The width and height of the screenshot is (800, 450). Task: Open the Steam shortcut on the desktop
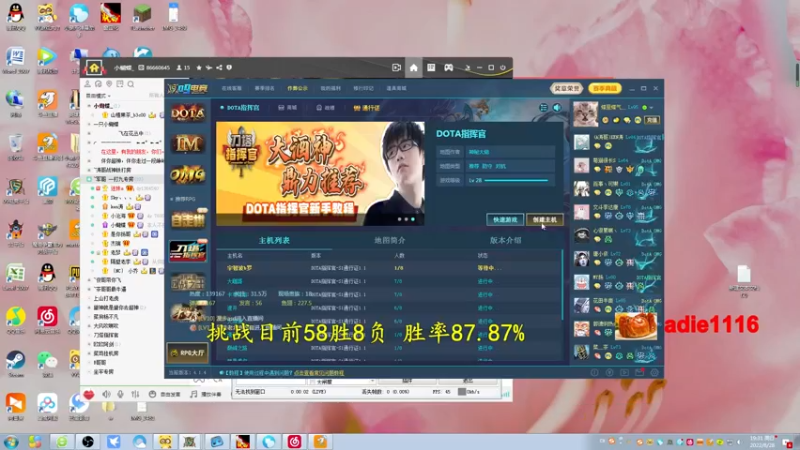tap(16, 363)
